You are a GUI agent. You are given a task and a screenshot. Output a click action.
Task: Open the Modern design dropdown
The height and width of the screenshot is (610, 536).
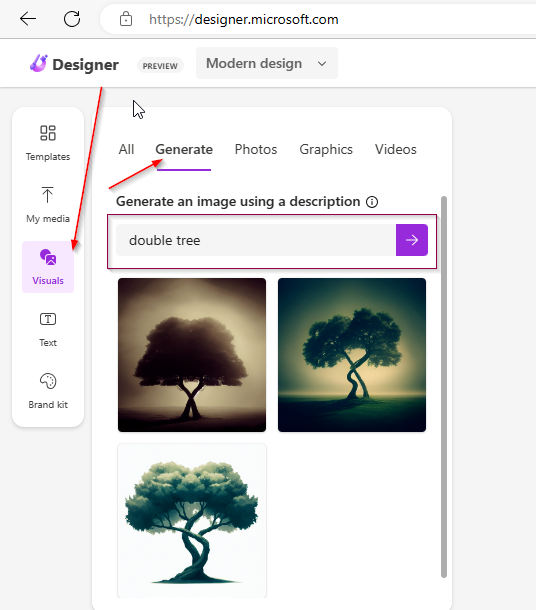coord(266,63)
